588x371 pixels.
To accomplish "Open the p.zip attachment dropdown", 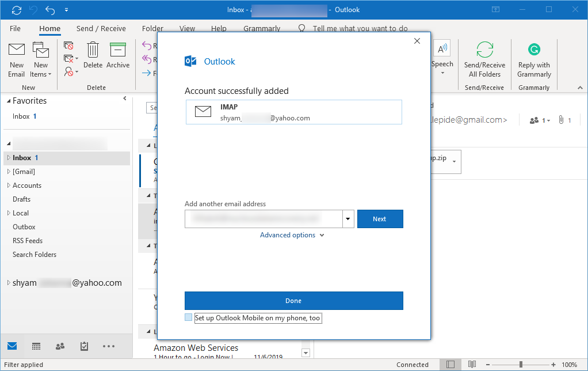I will click(454, 162).
